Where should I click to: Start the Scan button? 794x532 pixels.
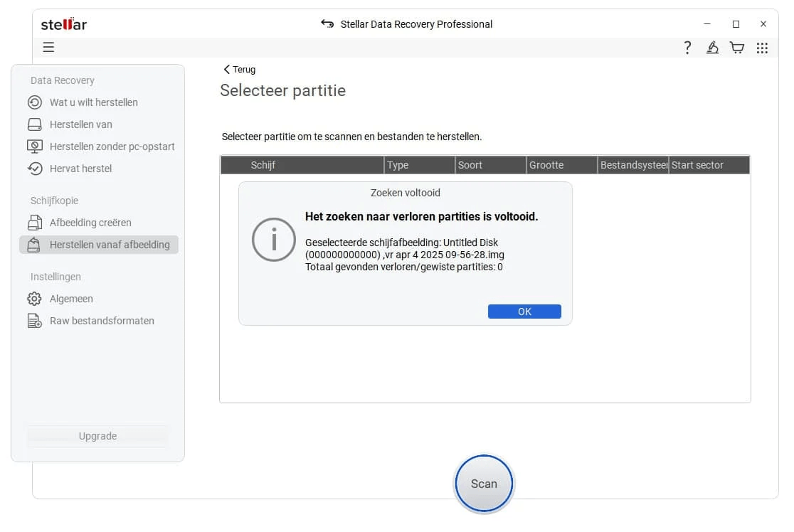[x=484, y=484]
